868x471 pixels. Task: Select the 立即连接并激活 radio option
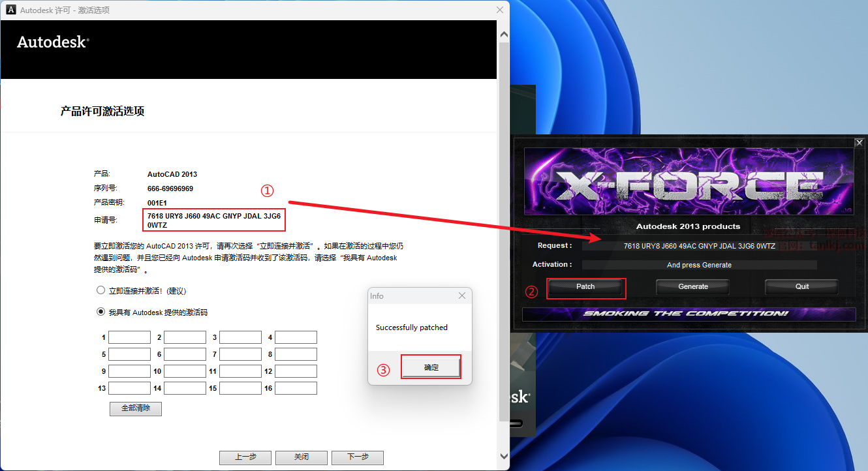tap(101, 290)
